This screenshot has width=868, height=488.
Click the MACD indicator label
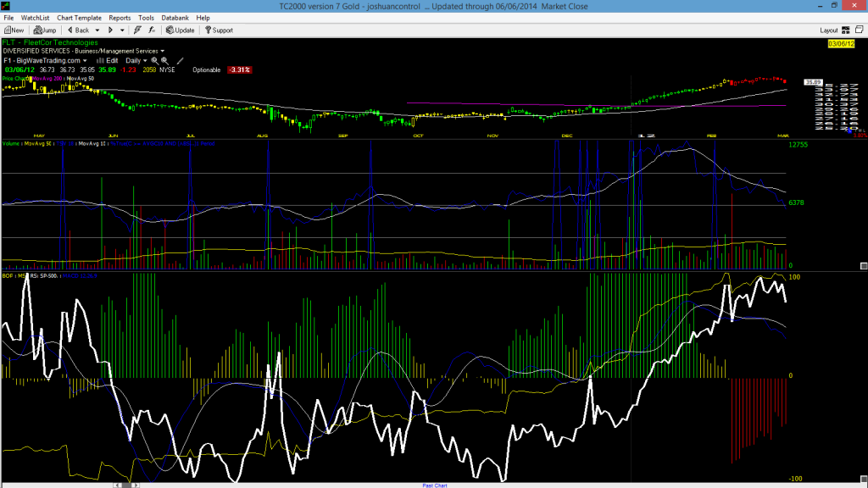pyautogui.click(x=80, y=275)
